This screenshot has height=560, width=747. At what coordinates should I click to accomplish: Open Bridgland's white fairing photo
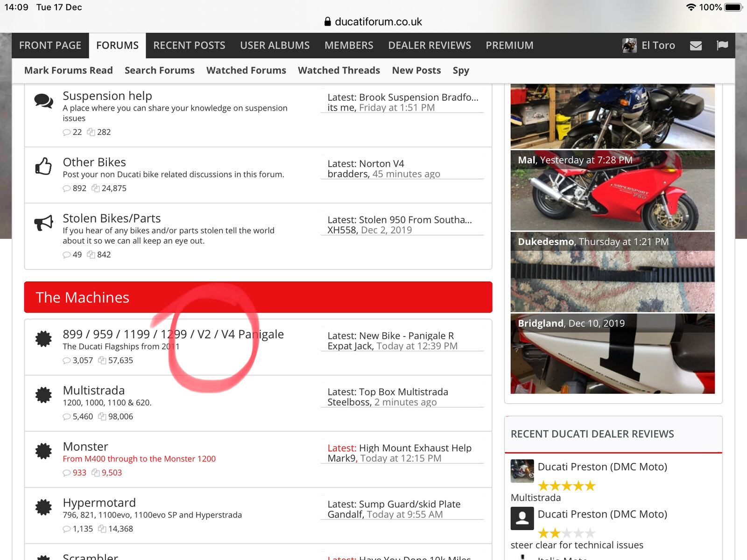point(613,354)
